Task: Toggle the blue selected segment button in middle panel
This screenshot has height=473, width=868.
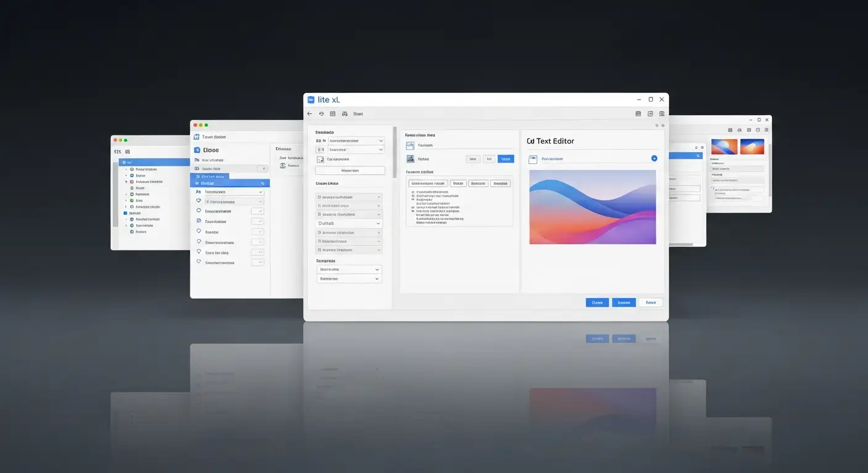Action: pyautogui.click(x=506, y=159)
